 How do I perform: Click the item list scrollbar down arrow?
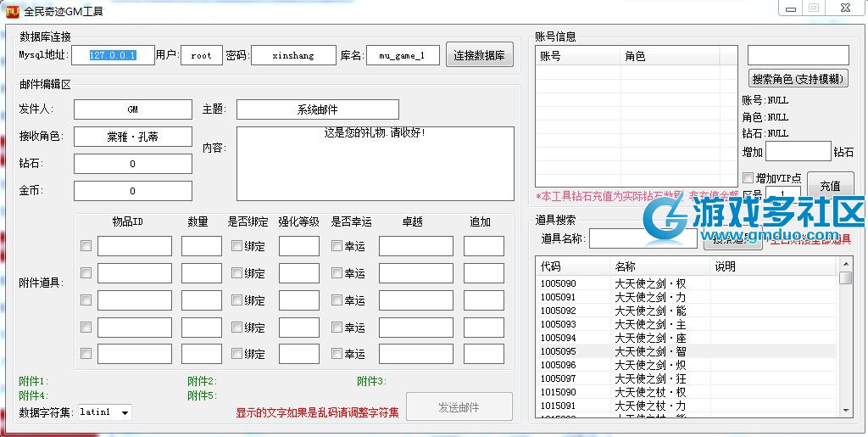click(845, 411)
